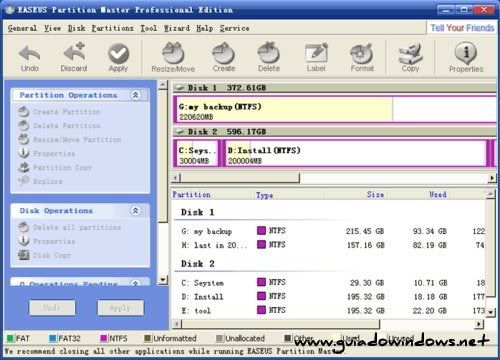Viewport: 500px width, 360px height.
Task: Click Disk Copy in Disk Operations
Action: click(x=44, y=255)
